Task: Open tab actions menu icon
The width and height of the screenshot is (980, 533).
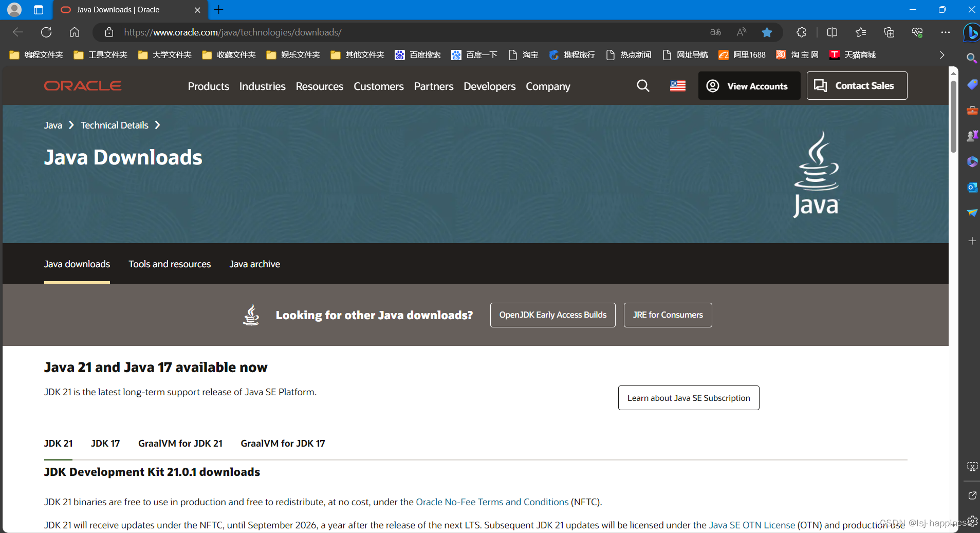Action: tap(39, 10)
